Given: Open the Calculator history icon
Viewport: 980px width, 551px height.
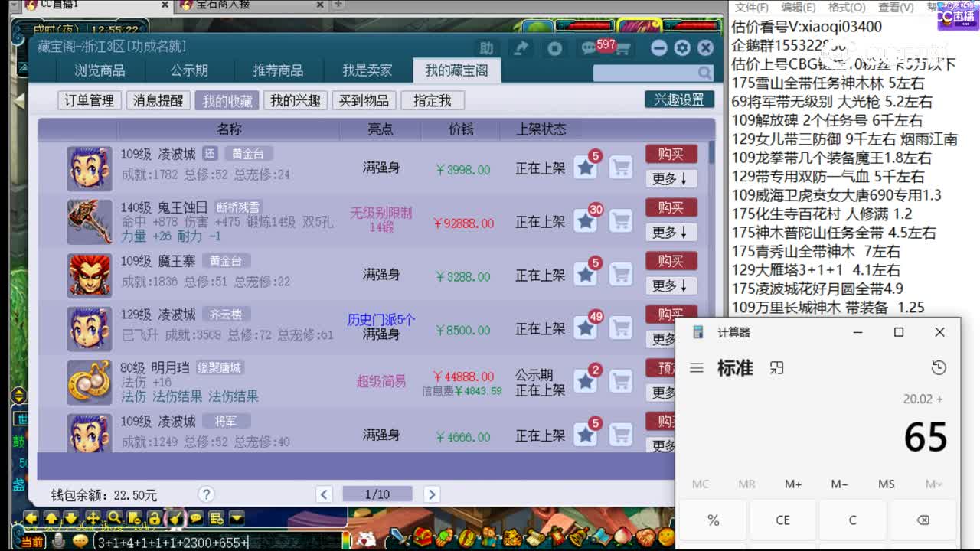Looking at the screenshot, I should coord(939,367).
